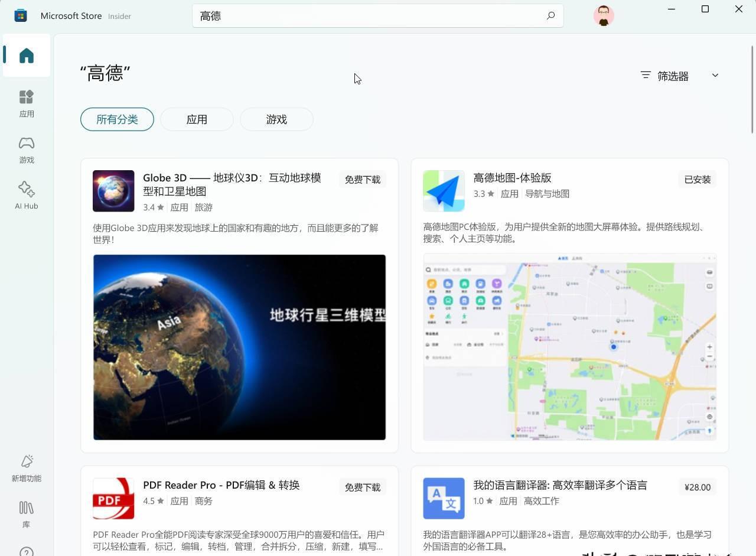Open Globe 3D earth screenshot thumbnail
This screenshot has height=556, width=756.
tap(239, 347)
